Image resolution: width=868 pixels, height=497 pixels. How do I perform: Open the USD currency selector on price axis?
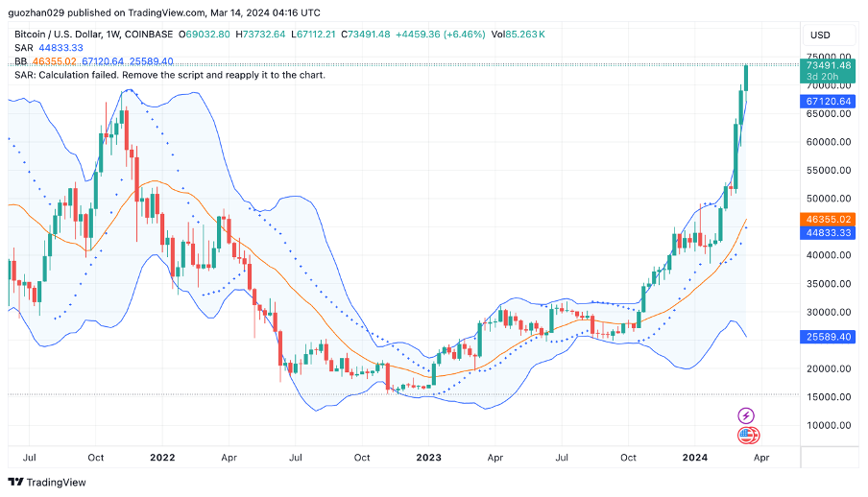pos(820,35)
